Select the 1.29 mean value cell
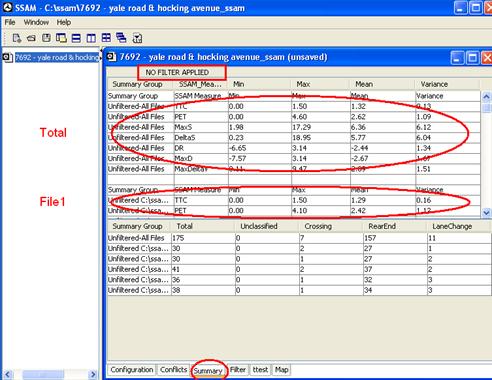This screenshot has width=492, height=380. tap(383, 200)
